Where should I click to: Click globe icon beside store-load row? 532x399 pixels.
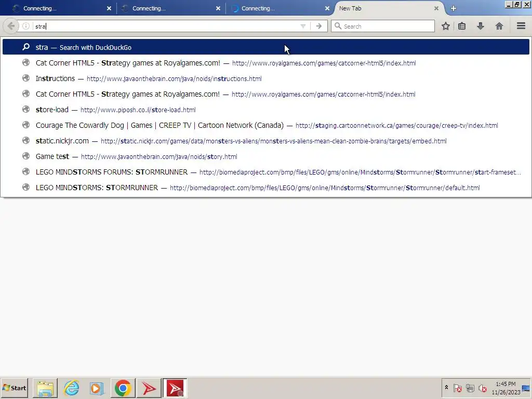pyautogui.click(x=26, y=109)
